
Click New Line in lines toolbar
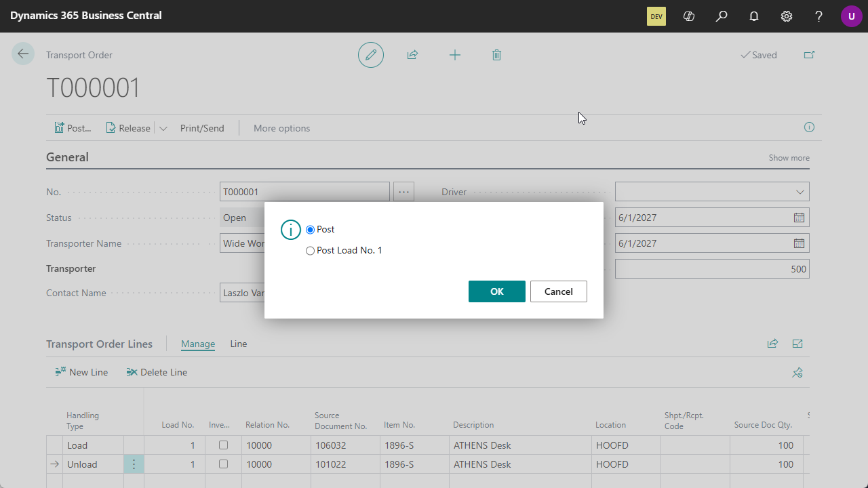point(81,372)
